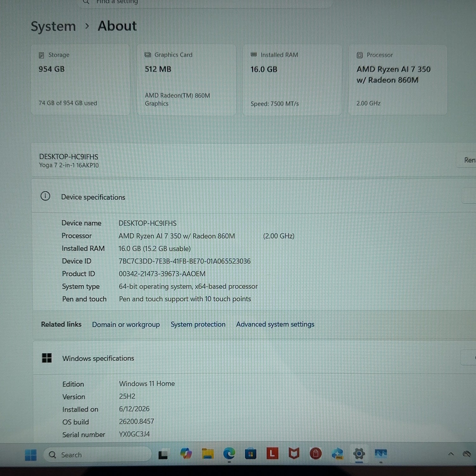Launch Microsoft Edge from the taskbar
This screenshot has width=476, height=476.
click(x=229, y=454)
